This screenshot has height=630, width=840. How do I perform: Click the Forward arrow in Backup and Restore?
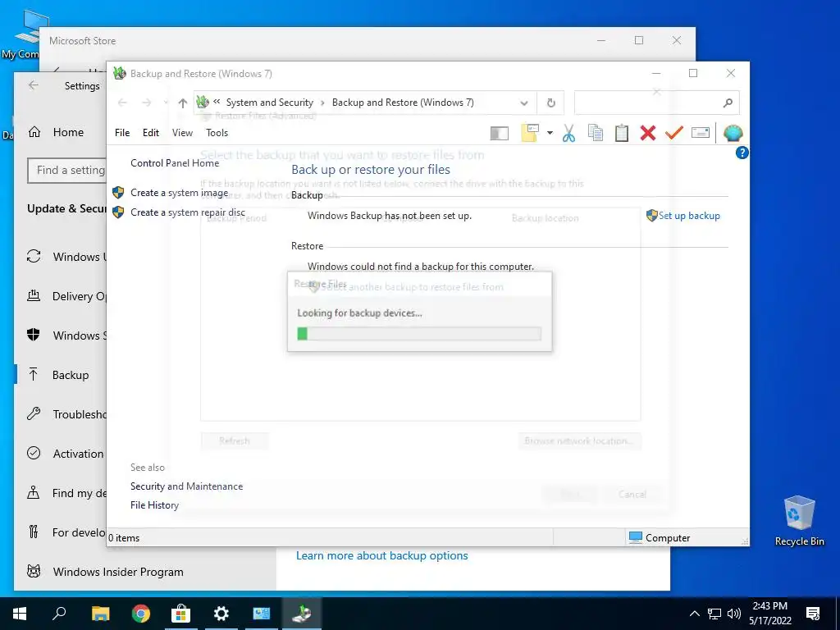[146, 103]
